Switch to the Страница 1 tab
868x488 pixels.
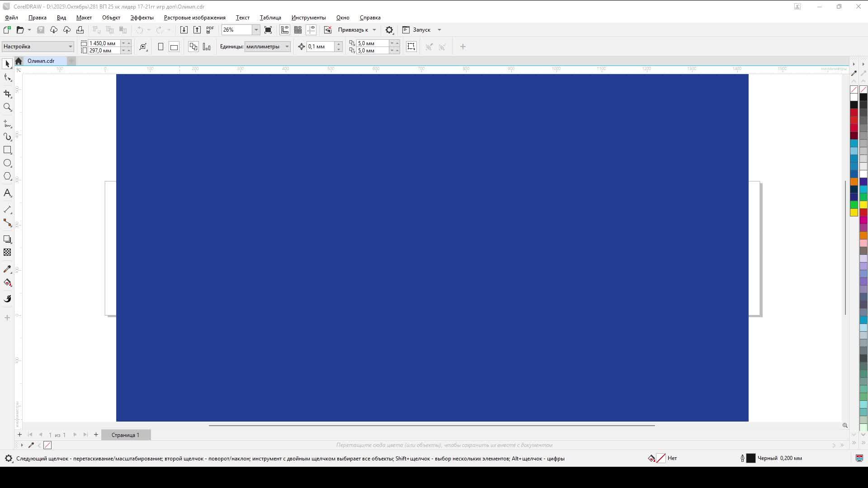click(126, 435)
